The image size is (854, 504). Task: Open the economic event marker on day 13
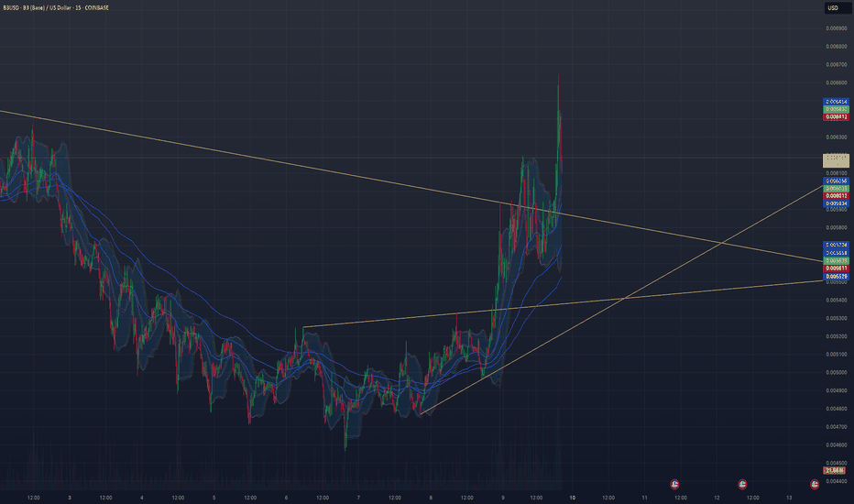click(815, 484)
